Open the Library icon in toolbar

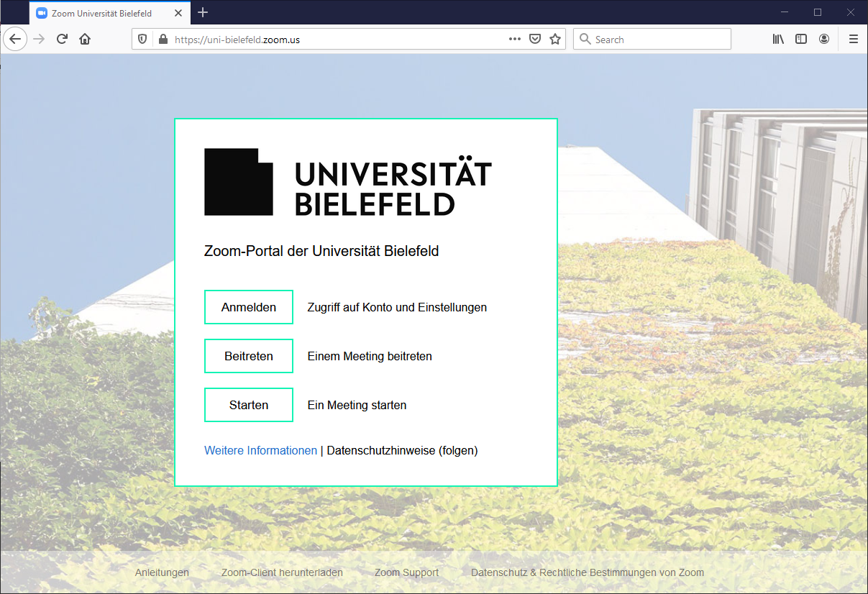pyautogui.click(x=778, y=39)
